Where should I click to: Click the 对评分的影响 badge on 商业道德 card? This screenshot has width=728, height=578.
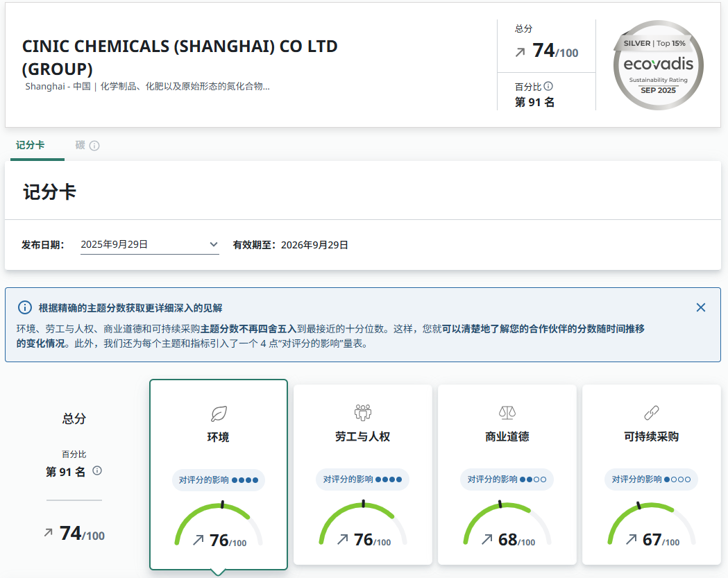507,479
